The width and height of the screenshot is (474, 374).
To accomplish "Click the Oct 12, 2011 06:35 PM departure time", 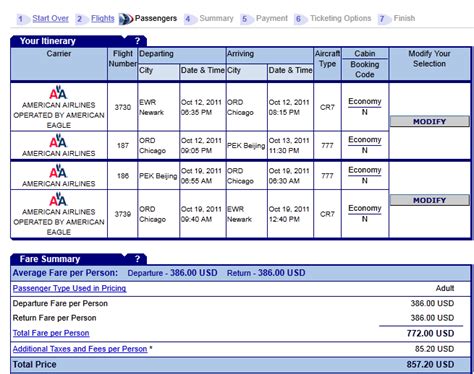I will (x=201, y=107).
